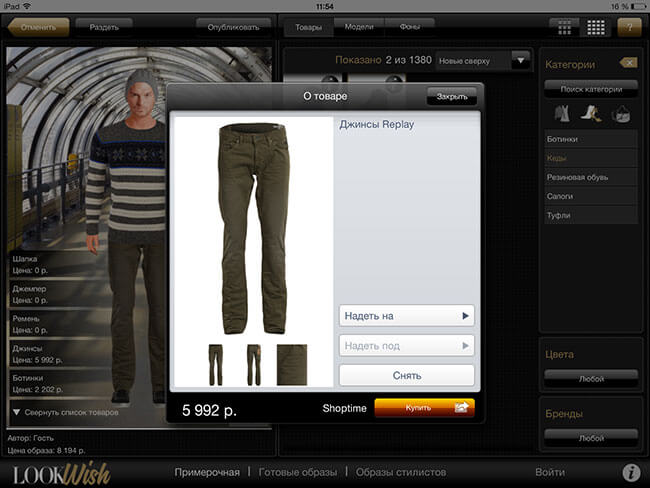Click the Войти login link
The width and height of the screenshot is (650, 488).
click(550, 472)
